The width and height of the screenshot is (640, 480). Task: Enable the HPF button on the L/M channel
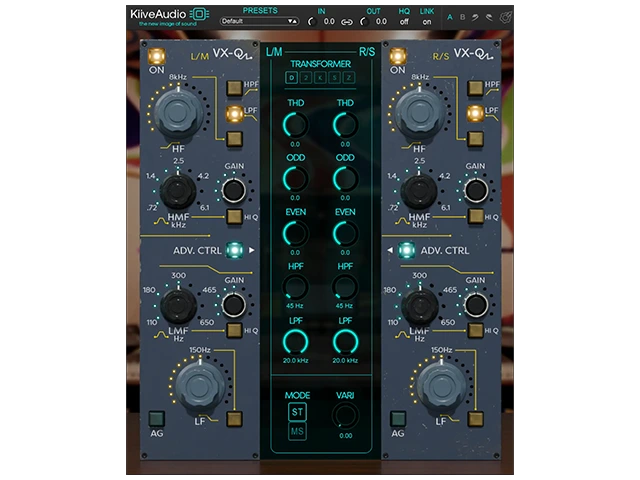point(234,88)
